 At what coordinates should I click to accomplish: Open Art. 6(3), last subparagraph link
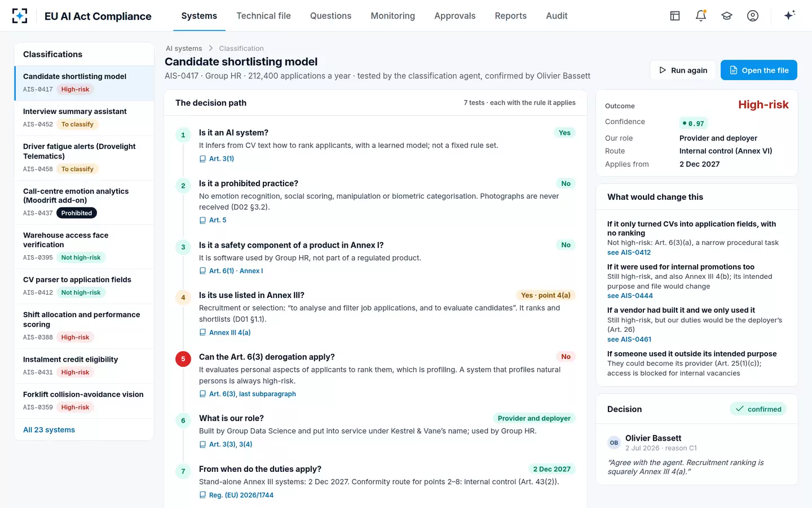248,394
